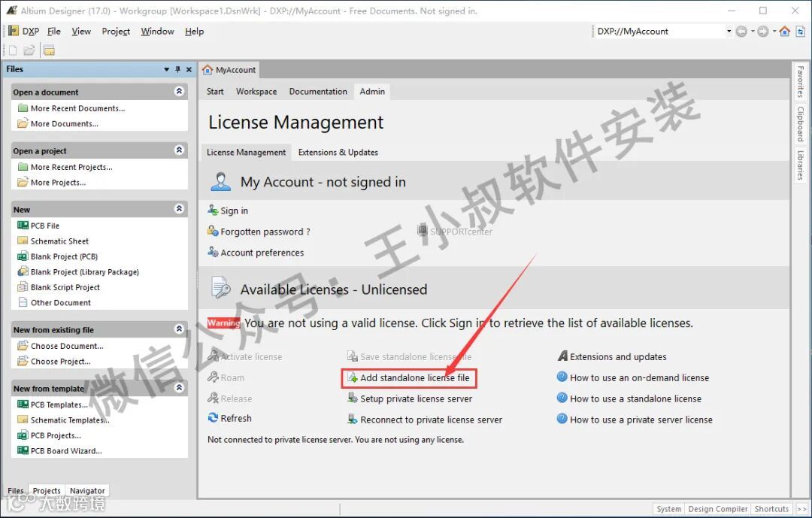The image size is (812, 518).
Task: Open the Extensions & Updates tab
Action: 338,153
